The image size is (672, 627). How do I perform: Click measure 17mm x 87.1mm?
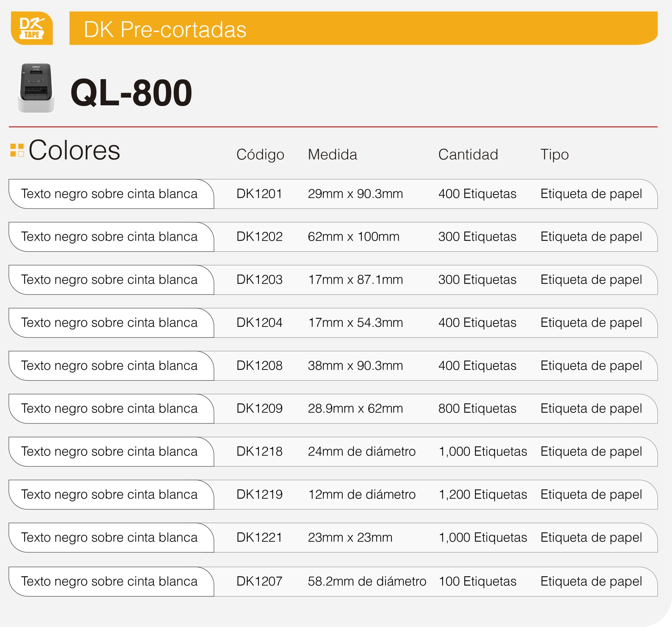coord(356,280)
